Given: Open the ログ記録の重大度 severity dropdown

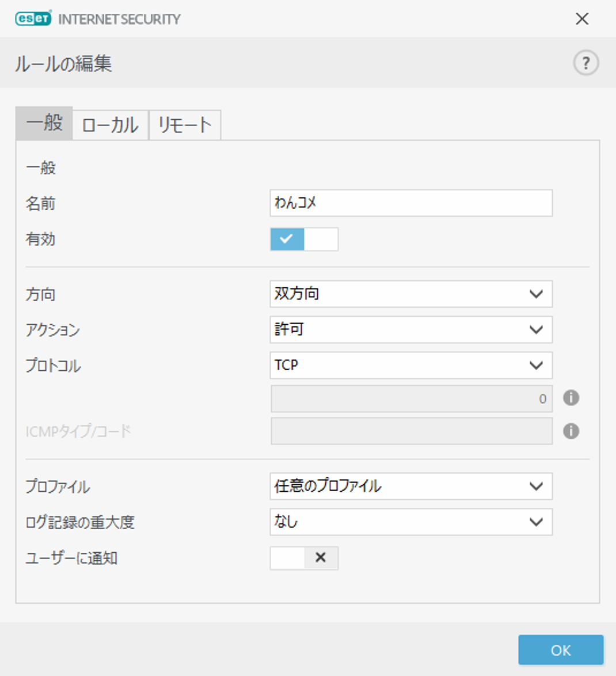Looking at the screenshot, I should tap(410, 522).
